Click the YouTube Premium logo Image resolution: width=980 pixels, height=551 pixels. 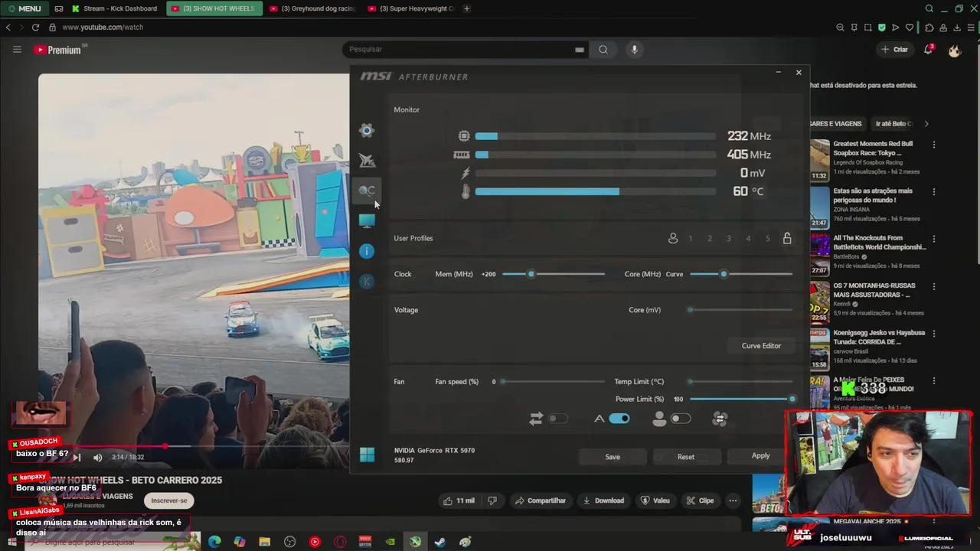coord(60,50)
